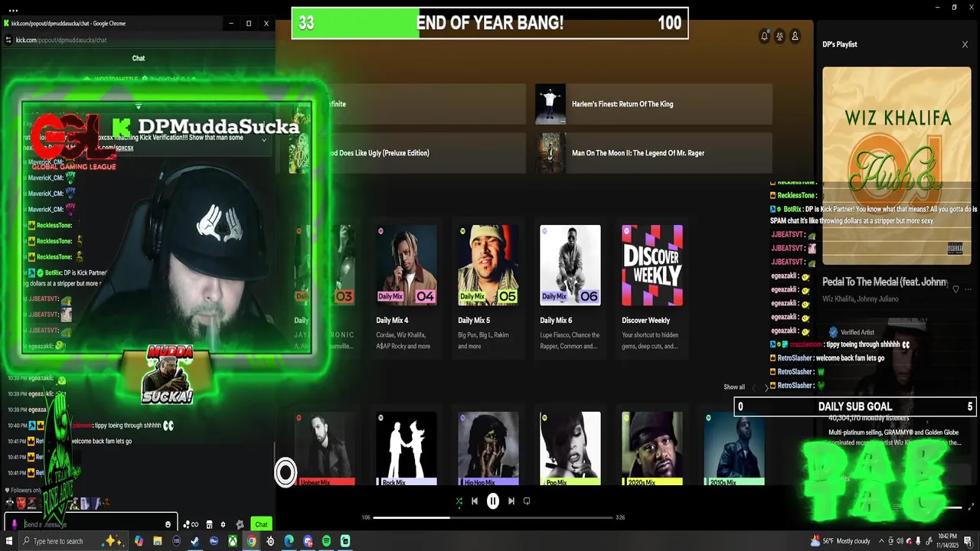Adjust the Spotify volume slider
The width and height of the screenshot is (980, 551).
952,507
